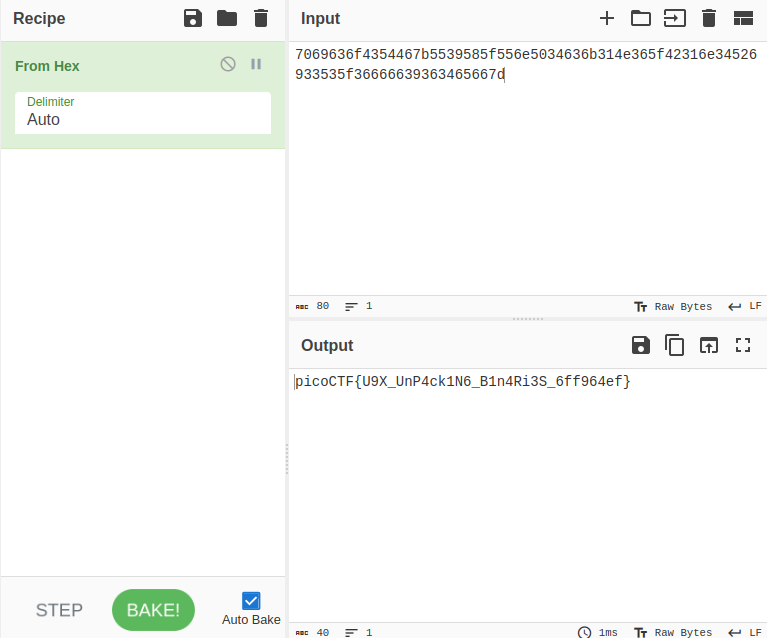The height and width of the screenshot is (638, 767).
Task: Clear recipe with trash icon
Action: click(x=261, y=18)
